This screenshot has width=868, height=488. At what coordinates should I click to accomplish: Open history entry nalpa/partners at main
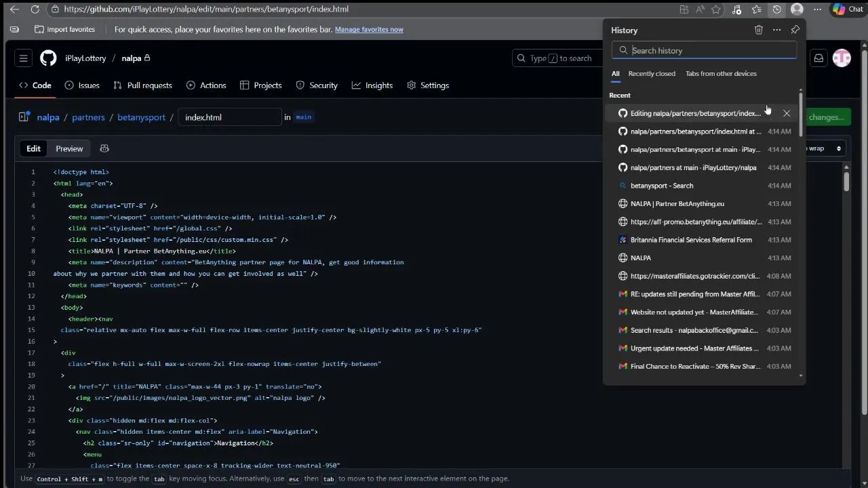tap(703, 167)
